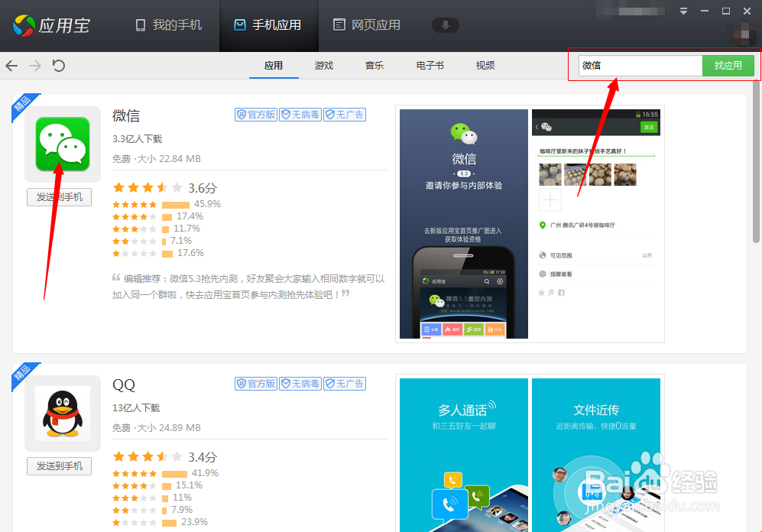The height and width of the screenshot is (532, 762).
Task: Click the 3.4分 rating stars for QQ
Action: (x=148, y=456)
